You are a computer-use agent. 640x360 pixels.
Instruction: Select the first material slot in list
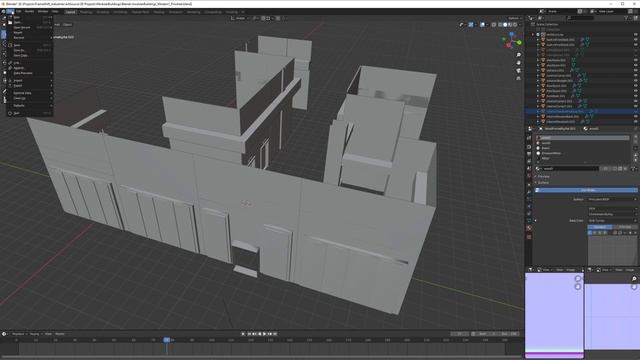click(583, 138)
